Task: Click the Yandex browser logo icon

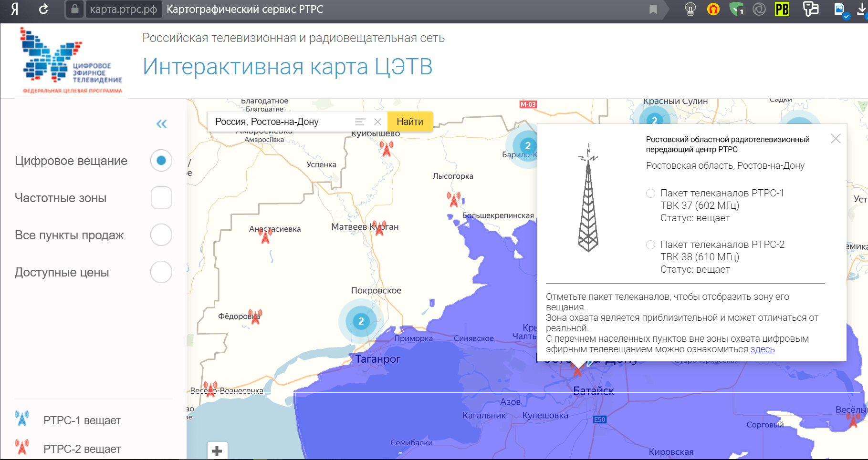Action: pyautogui.click(x=15, y=9)
